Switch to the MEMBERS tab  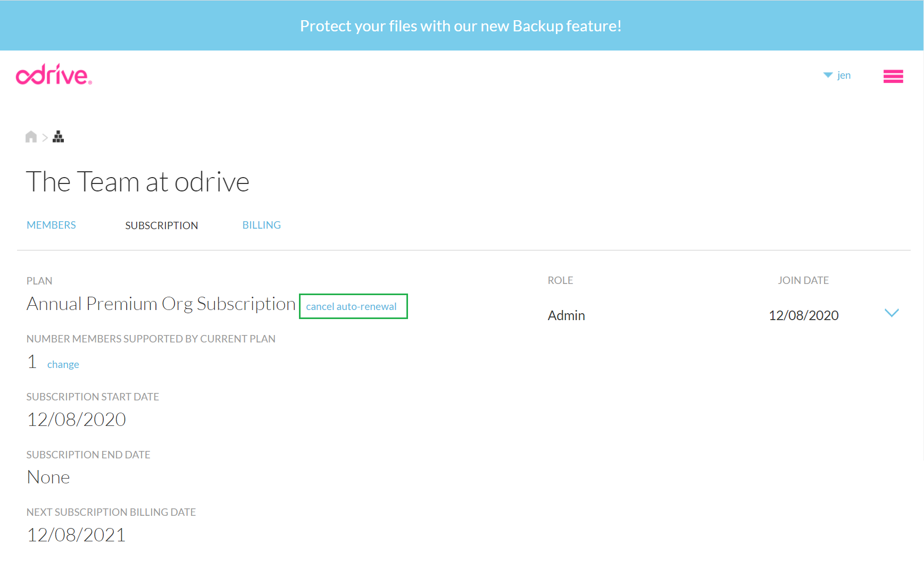51,225
